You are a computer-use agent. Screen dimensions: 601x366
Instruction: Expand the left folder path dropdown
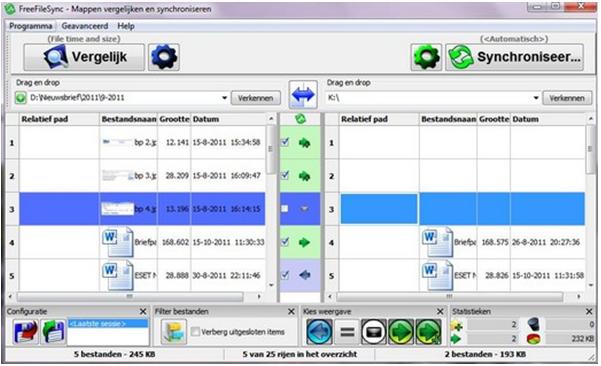point(225,98)
